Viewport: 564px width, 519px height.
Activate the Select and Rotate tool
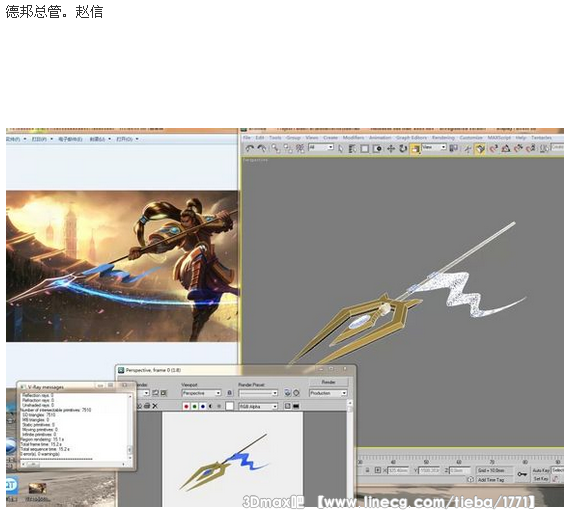(x=403, y=149)
